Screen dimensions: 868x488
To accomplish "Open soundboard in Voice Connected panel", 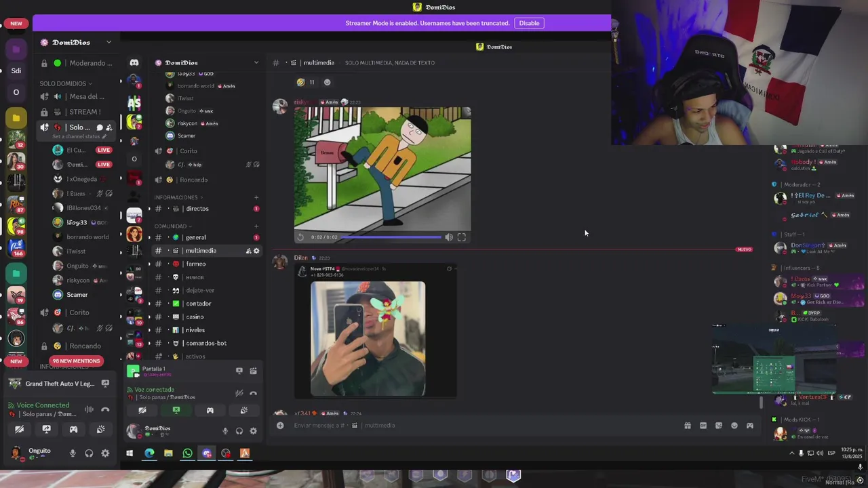I will 100,429.
